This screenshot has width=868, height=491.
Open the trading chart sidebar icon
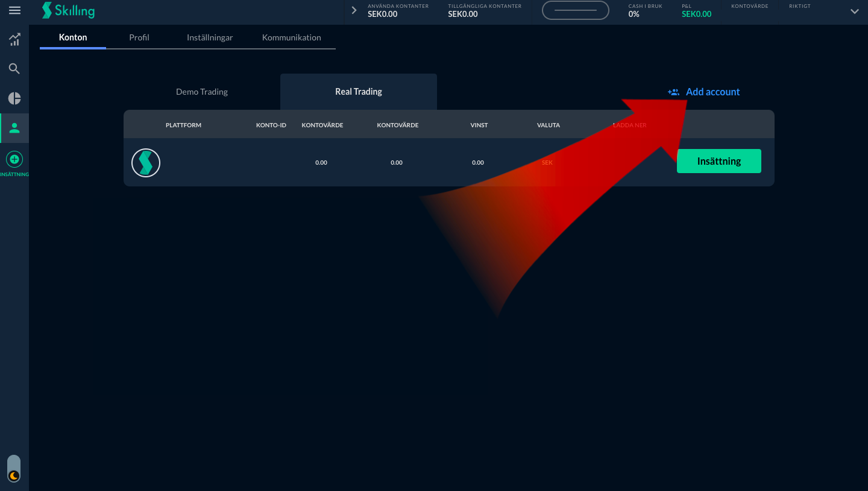[14, 40]
